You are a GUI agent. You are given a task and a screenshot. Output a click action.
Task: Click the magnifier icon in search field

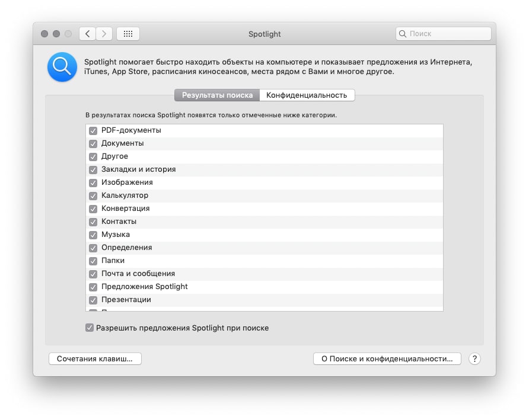(x=403, y=34)
